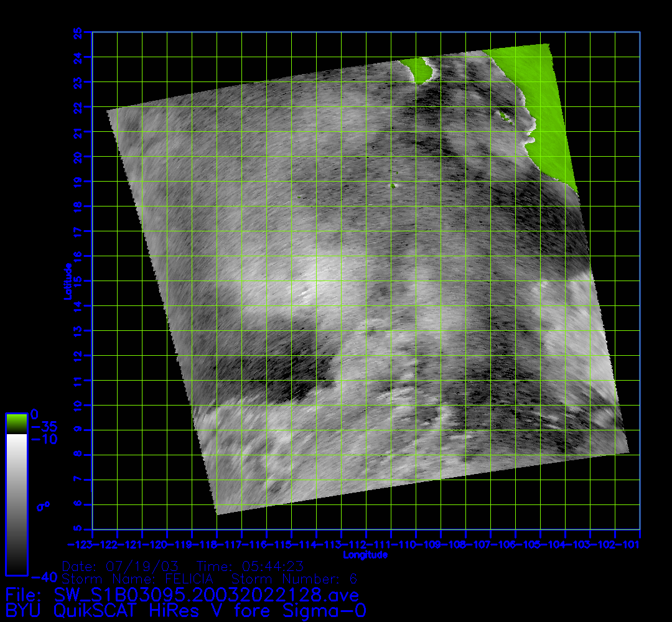Click the Time 05:44:23 text

click(250, 567)
